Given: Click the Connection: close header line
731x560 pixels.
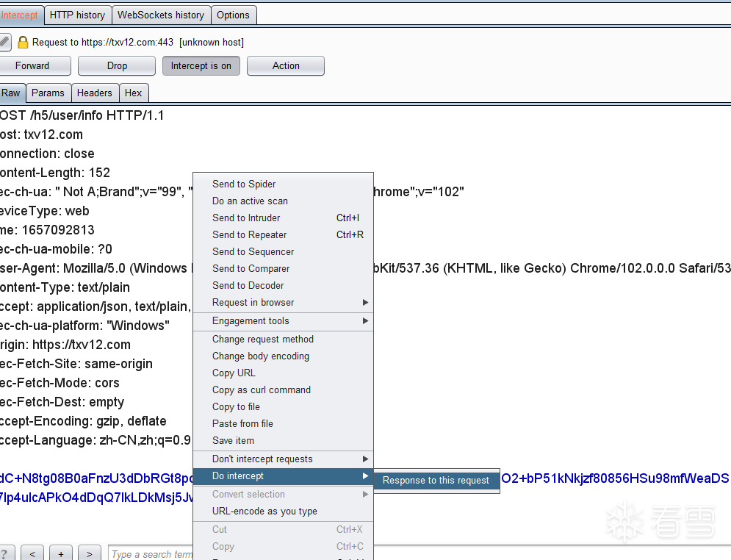Looking at the screenshot, I should click(x=47, y=154).
